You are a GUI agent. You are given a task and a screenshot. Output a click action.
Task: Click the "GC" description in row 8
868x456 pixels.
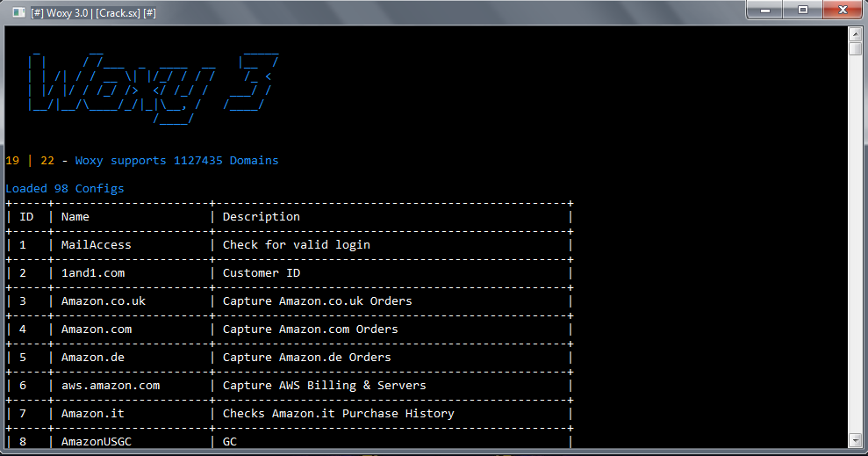(x=230, y=442)
